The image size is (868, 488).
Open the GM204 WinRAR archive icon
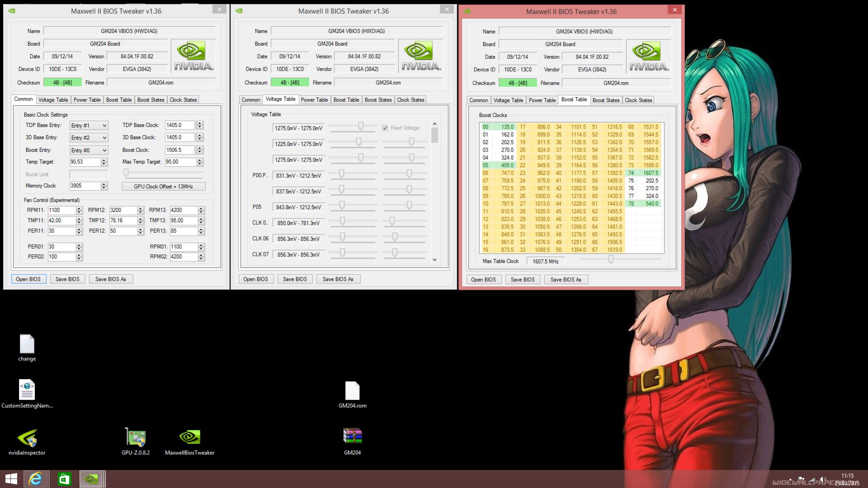coord(352,441)
